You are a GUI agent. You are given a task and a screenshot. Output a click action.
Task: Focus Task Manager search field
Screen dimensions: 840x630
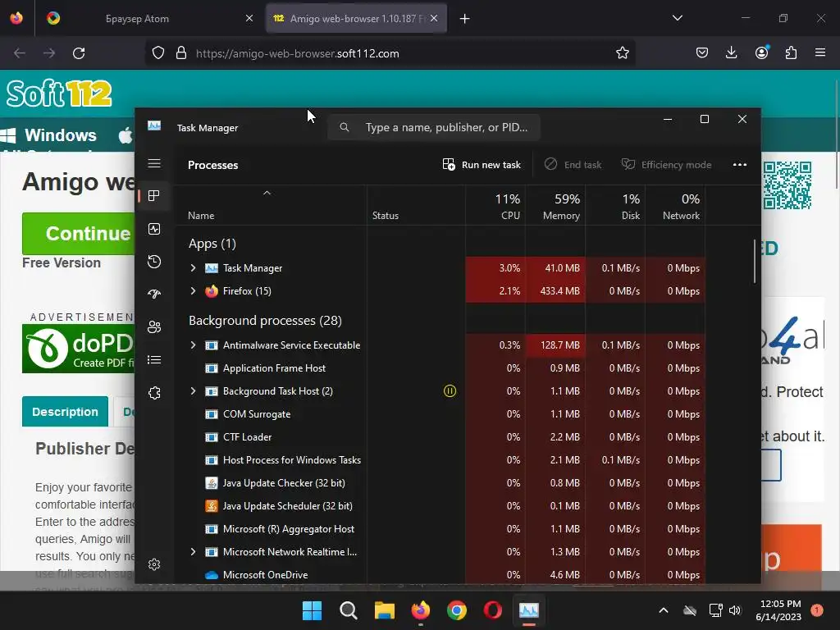(433, 127)
